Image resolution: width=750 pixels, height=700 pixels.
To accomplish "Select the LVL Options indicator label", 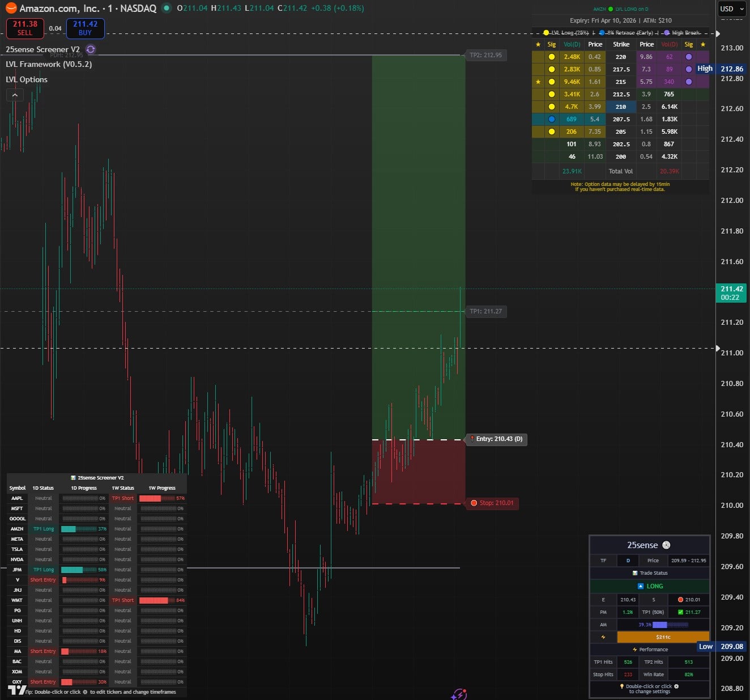I will (27, 79).
